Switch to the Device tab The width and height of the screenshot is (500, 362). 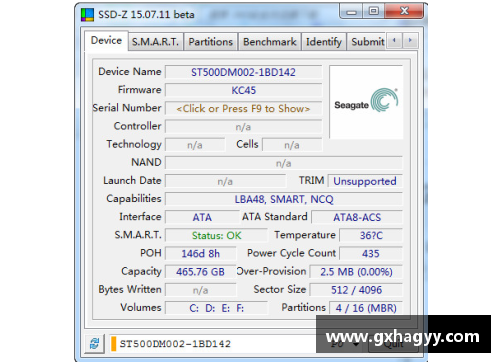106,41
